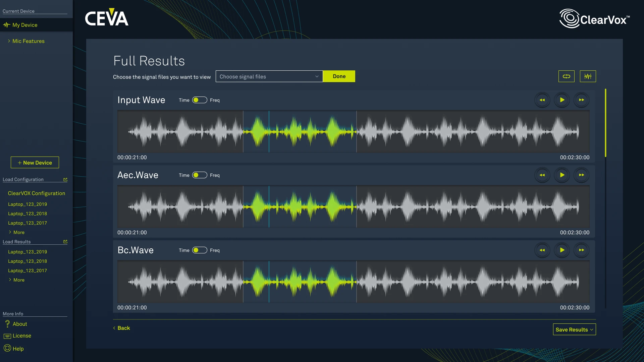The width and height of the screenshot is (644, 362).
Task: Switch Input Wave Time/Freq toggle
Action: (200, 100)
